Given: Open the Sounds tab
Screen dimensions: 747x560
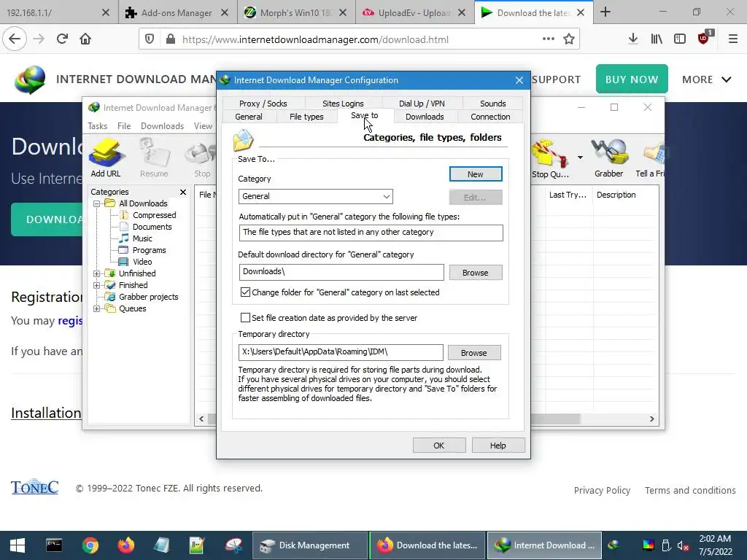Looking at the screenshot, I should 492,104.
